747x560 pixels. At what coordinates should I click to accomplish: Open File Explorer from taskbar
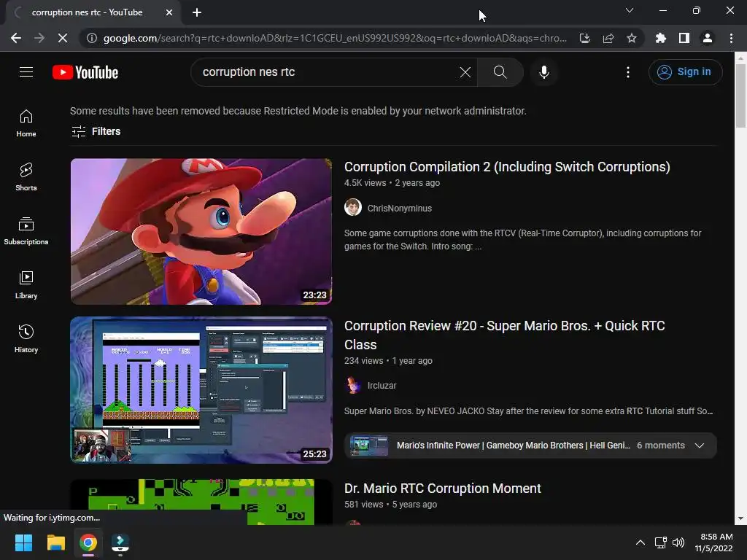pyautogui.click(x=55, y=542)
